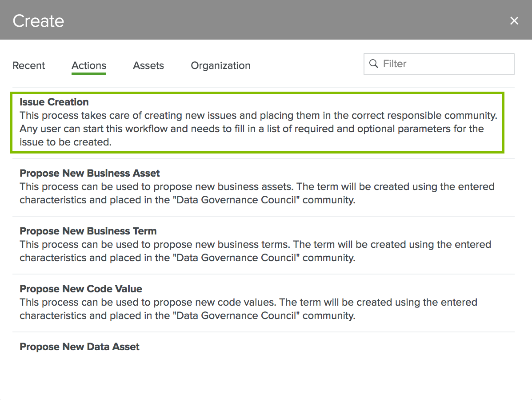Click the Create dialog title
532x400 pixels.
(38, 20)
